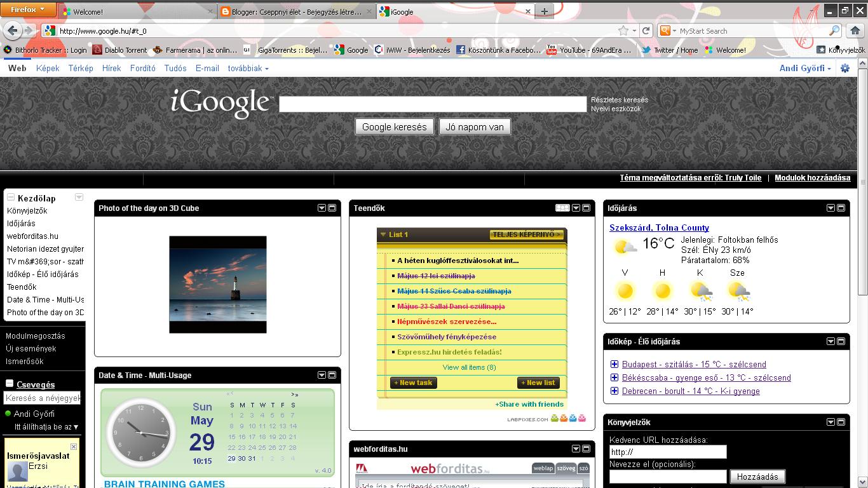Open the iWiW bookmark
868x488 pixels.
412,50
